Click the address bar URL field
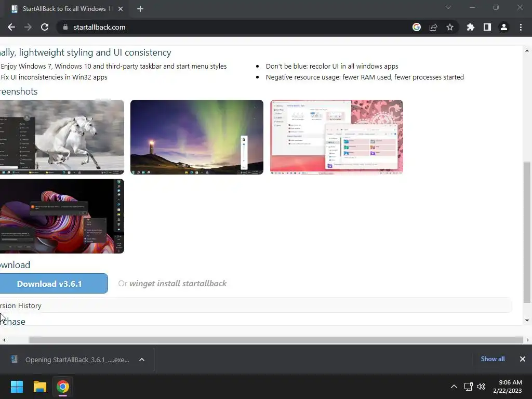Screen dimensions: 532x399 [234, 27]
